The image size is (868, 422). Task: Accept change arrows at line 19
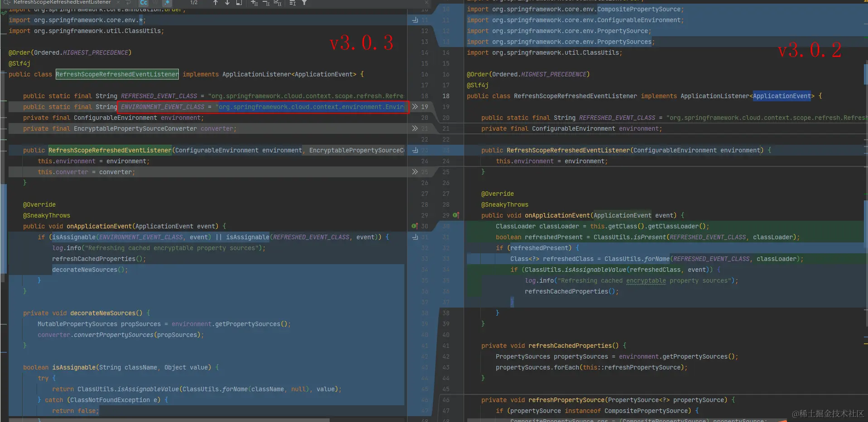tap(415, 107)
